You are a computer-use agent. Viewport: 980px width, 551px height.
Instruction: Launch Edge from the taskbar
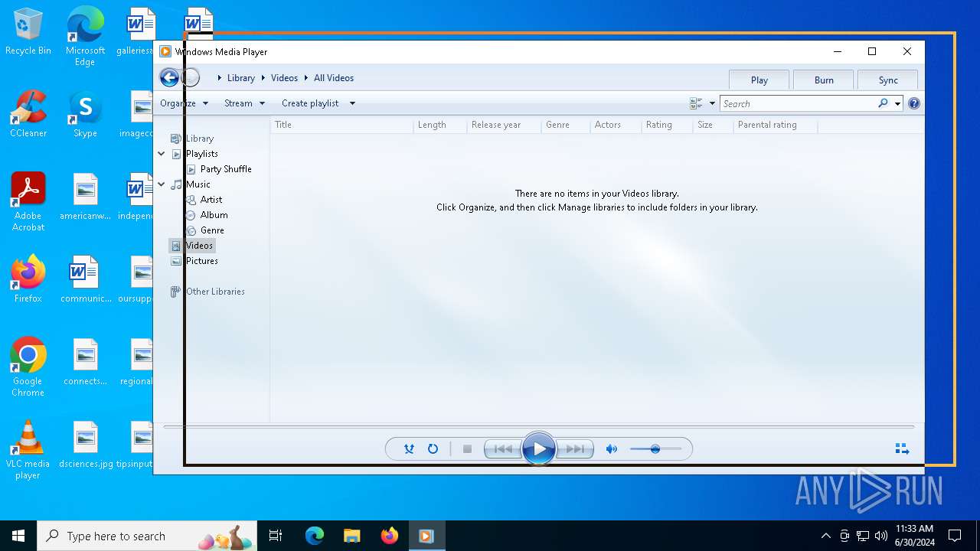(x=315, y=536)
